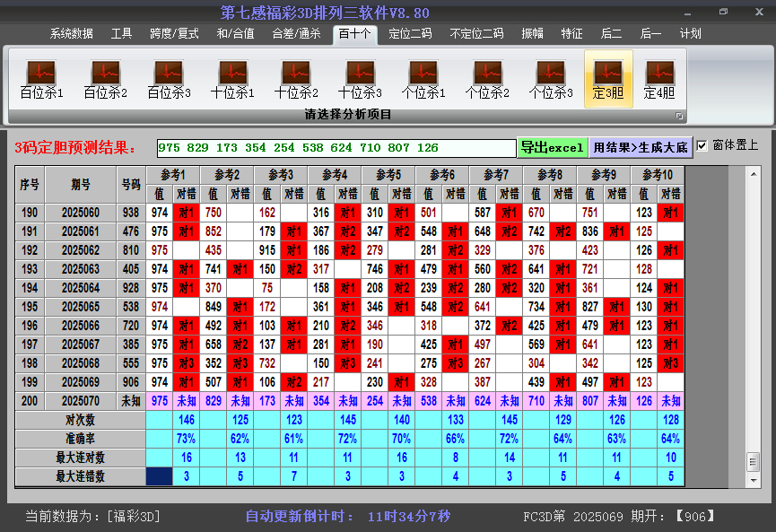
Task: Select the 百位杀3 analysis icon
Action: click(169, 79)
